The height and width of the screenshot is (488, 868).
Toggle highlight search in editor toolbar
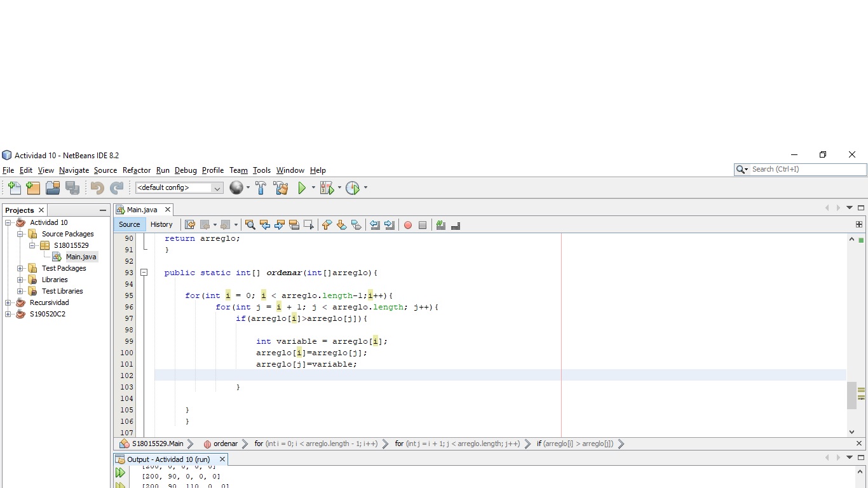(294, 224)
